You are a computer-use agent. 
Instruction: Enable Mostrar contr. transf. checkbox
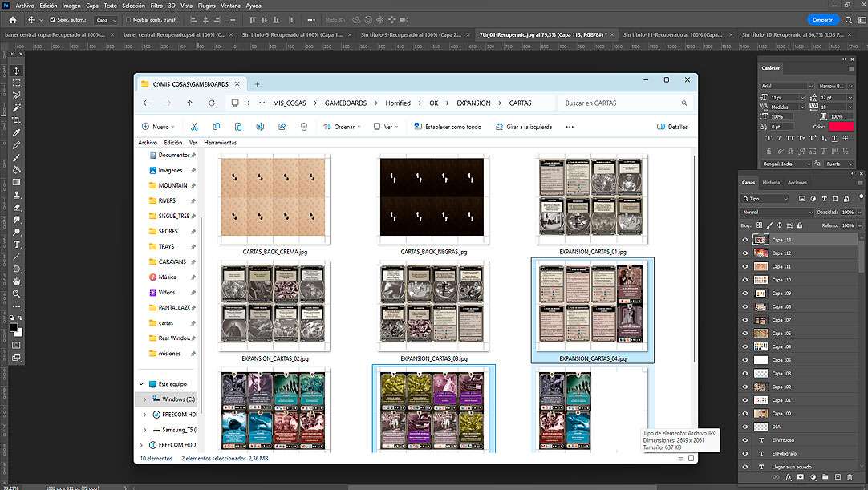pyautogui.click(x=127, y=19)
